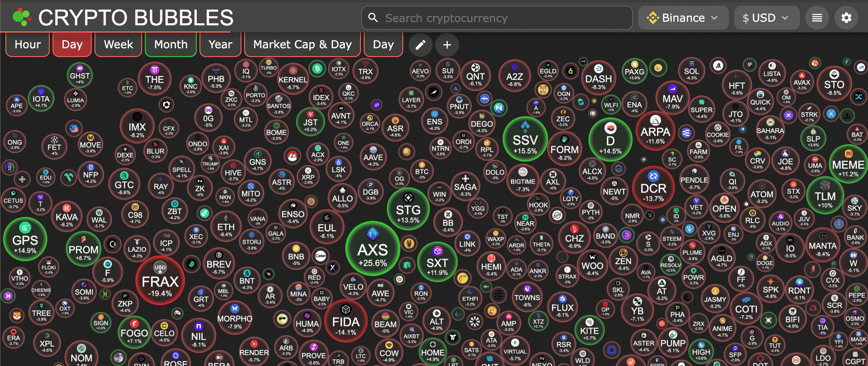The image size is (868, 366).
Task: Click the Crypto Bubbles logo icon
Action: pyautogui.click(x=21, y=17)
